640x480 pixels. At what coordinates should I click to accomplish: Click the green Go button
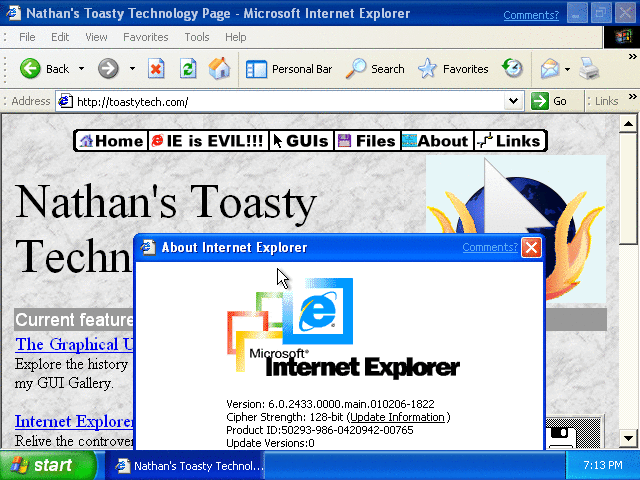coord(549,101)
